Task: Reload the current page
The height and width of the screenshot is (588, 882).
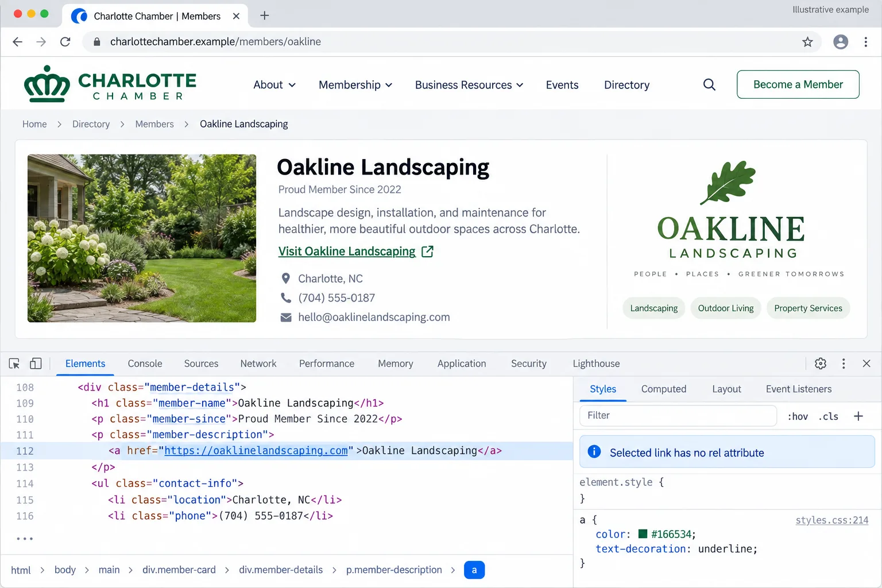Action: click(65, 42)
